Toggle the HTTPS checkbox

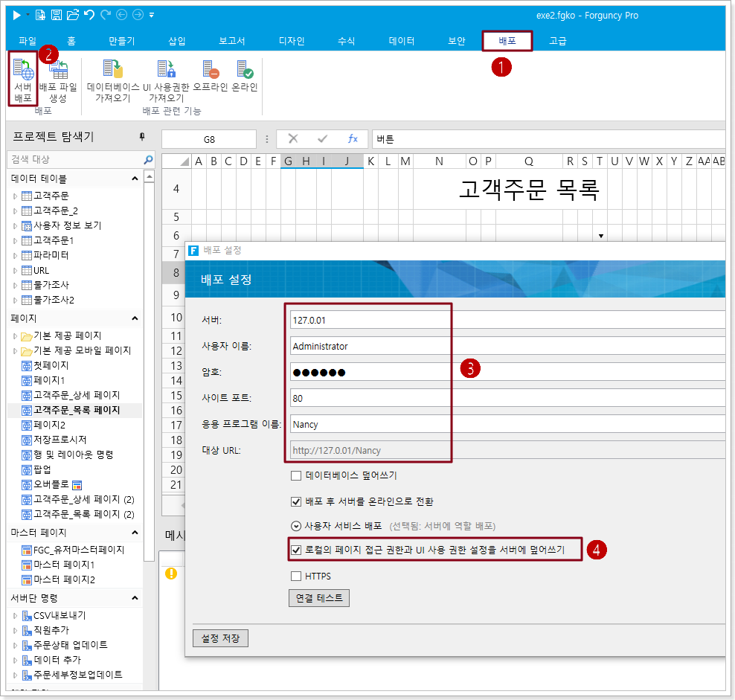[296, 576]
